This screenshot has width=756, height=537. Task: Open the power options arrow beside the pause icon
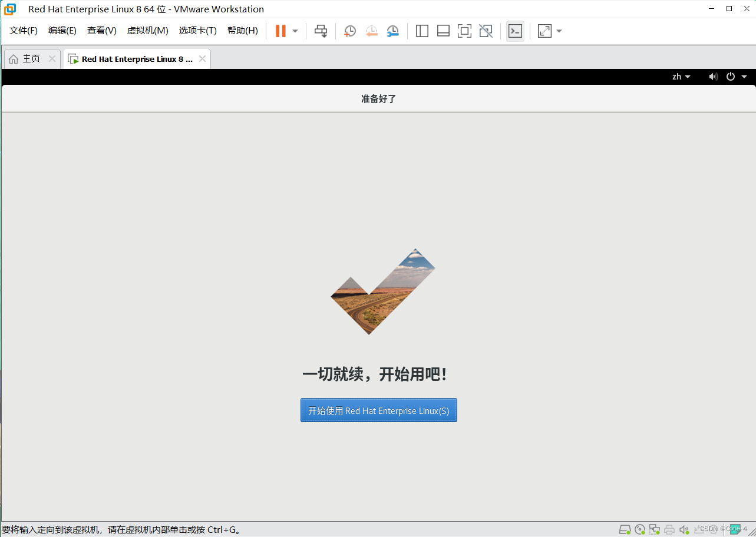tap(295, 31)
